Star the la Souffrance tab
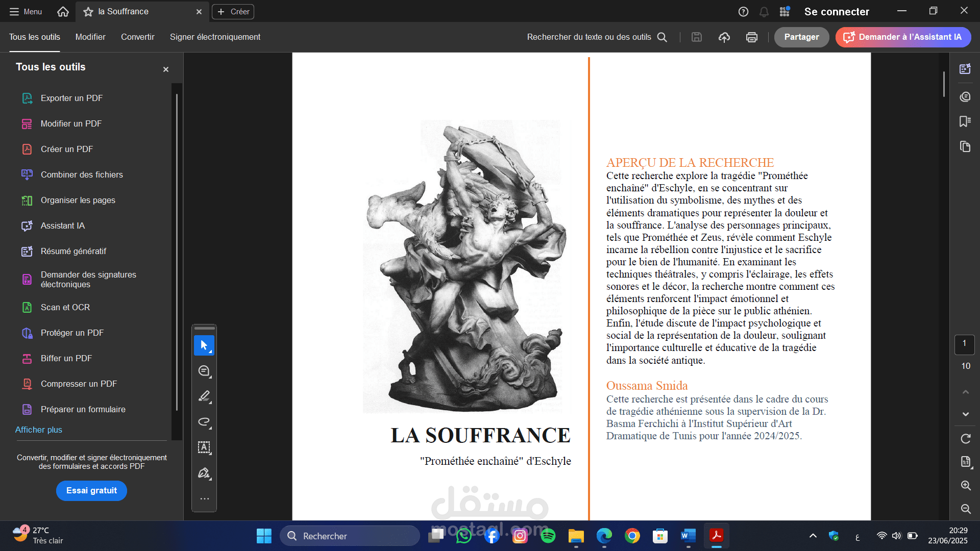This screenshot has height=551, width=980. coord(88,11)
